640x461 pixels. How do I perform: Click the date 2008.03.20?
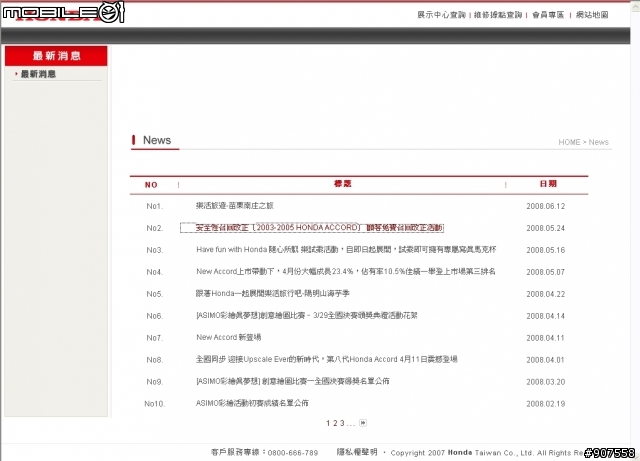pyautogui.click(x=546, y=382)
